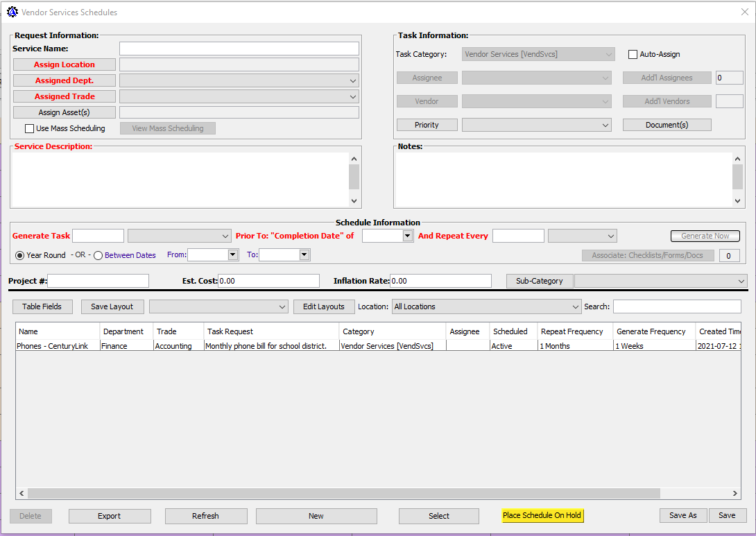The width and height of the screenshot is (756, 536).
Task: Click the Document(s) button
Action: point(667,125)
